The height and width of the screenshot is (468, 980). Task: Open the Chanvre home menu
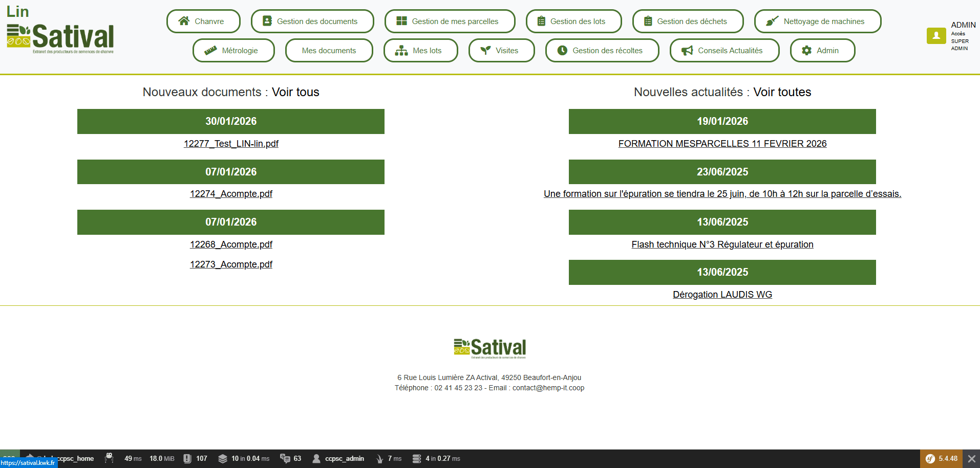click(203, 21)
